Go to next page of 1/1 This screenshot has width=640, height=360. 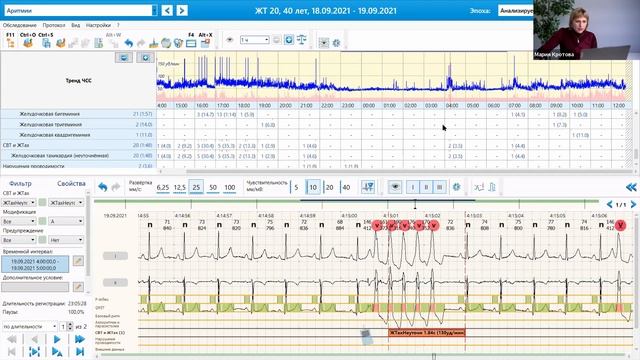(x=633, y=204)
